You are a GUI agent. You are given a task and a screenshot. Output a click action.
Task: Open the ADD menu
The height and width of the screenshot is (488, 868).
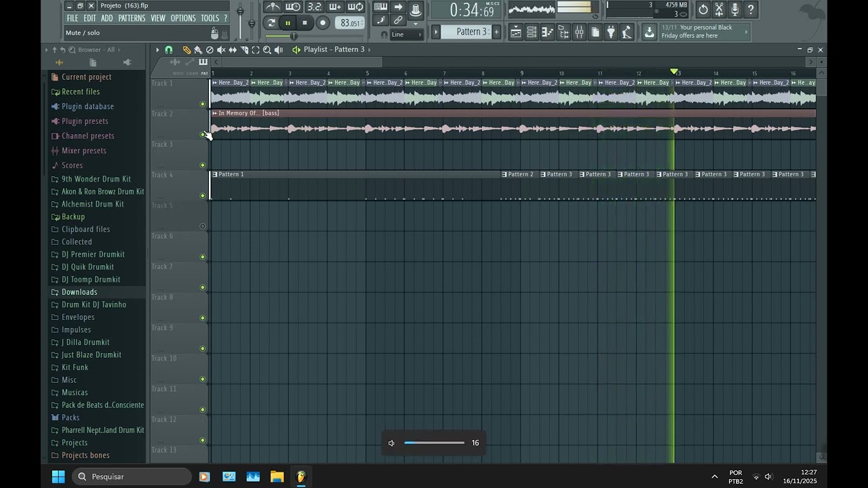click(x=107, y=18)
